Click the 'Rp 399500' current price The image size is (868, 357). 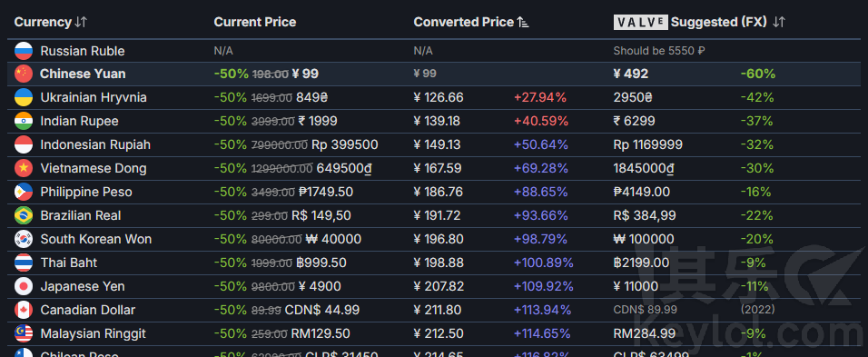tap(345, 144)
